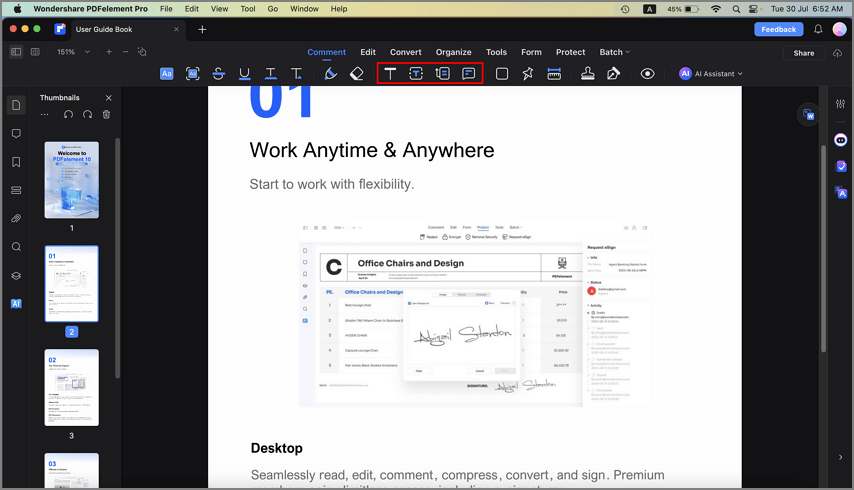Select the Note comment tool
854x490 pixels.
click(468, 74)
